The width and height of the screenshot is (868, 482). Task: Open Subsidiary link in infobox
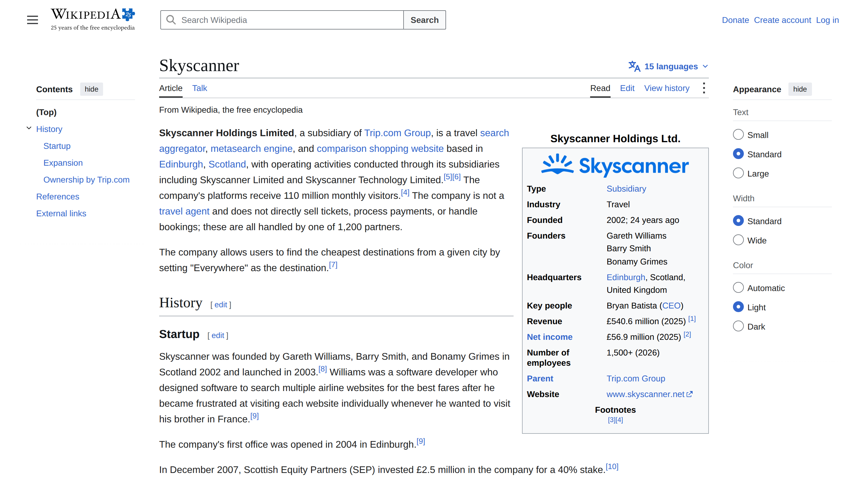[x=626, y=189]
